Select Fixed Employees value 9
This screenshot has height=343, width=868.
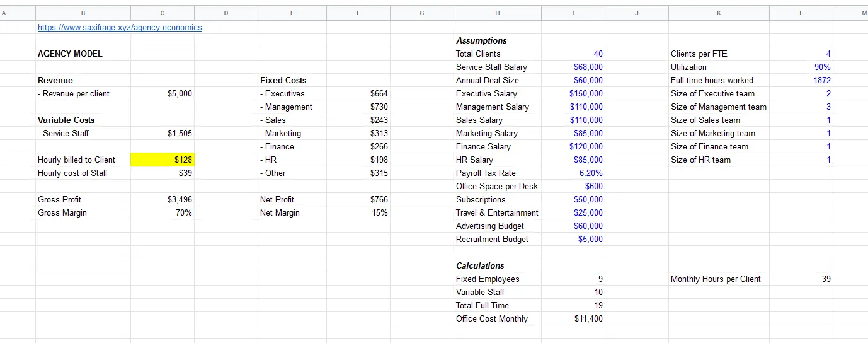(573, 279)
